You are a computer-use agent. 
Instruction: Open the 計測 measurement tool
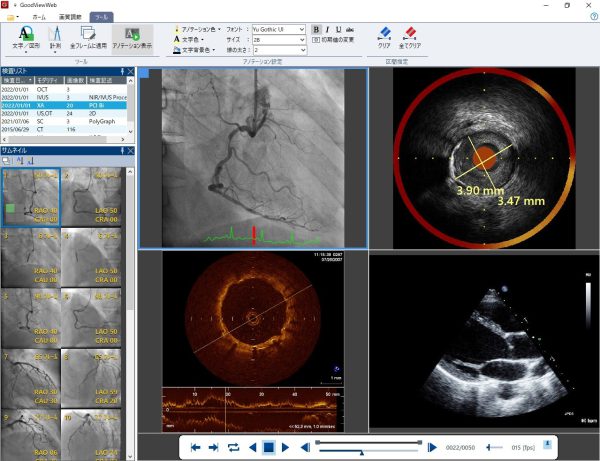tap(55, 35)
